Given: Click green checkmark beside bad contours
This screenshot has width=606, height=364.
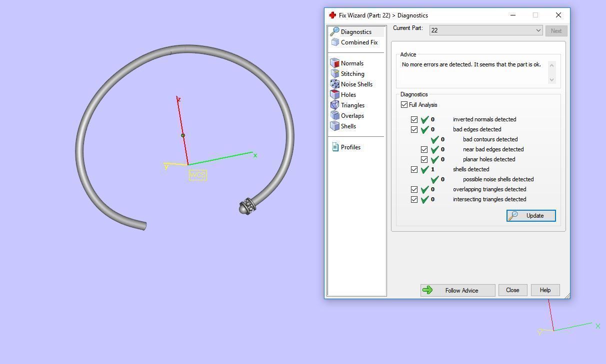Looking at the screenshot, I should tap(435, 140).
